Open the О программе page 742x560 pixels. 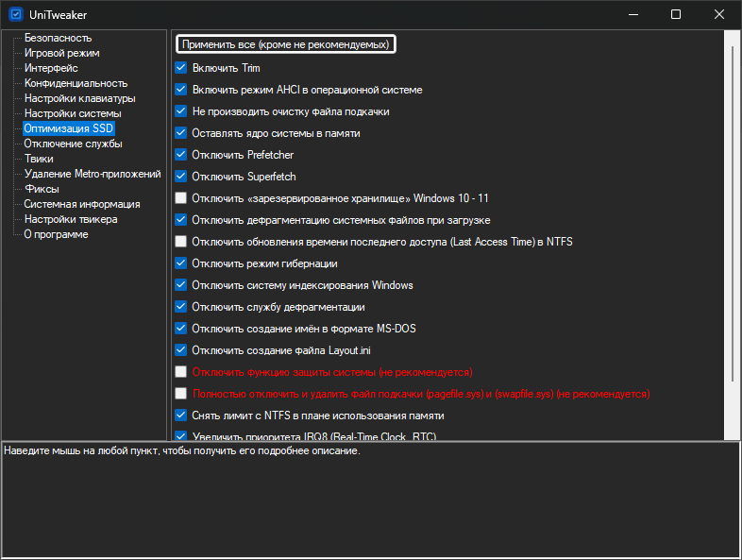click(56, 234)
